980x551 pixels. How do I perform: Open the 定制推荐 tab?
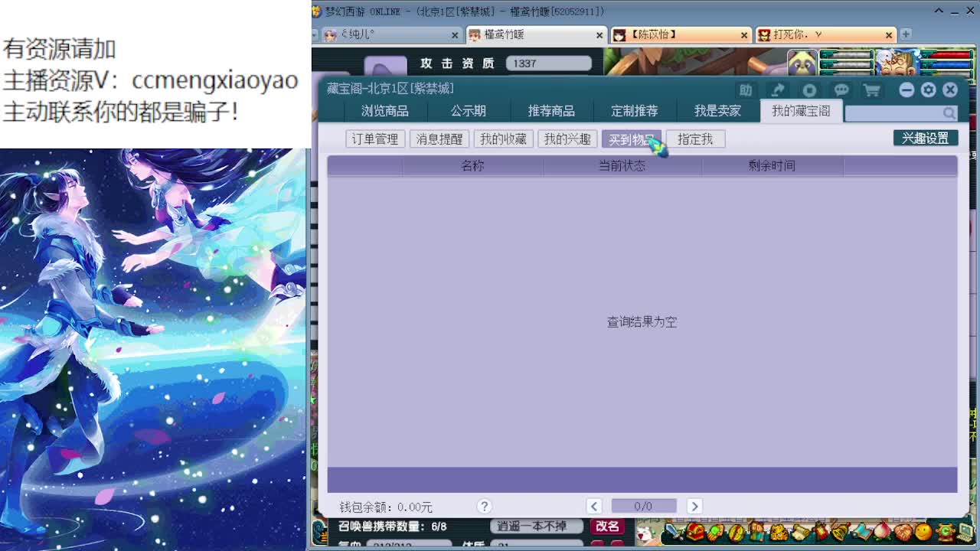[635, 111]
